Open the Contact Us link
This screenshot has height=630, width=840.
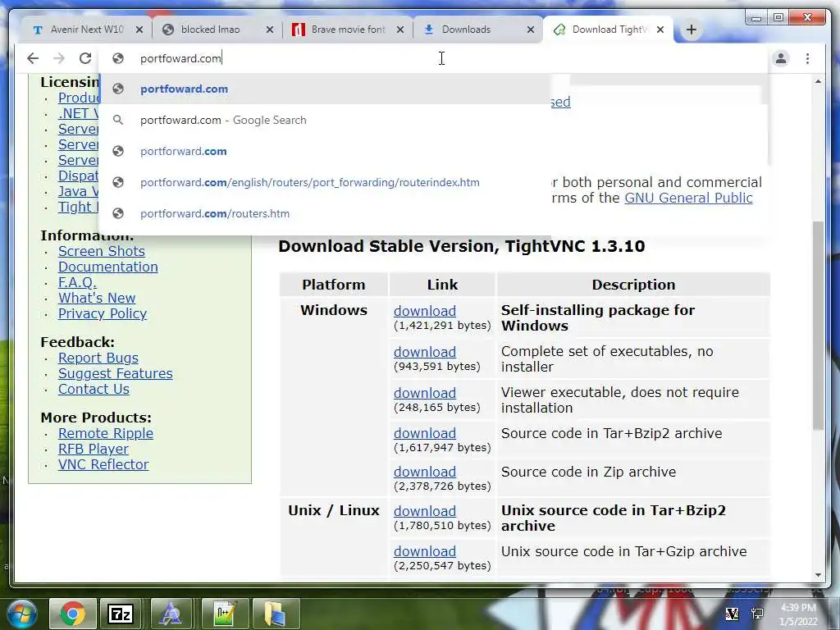pos(94,389)
